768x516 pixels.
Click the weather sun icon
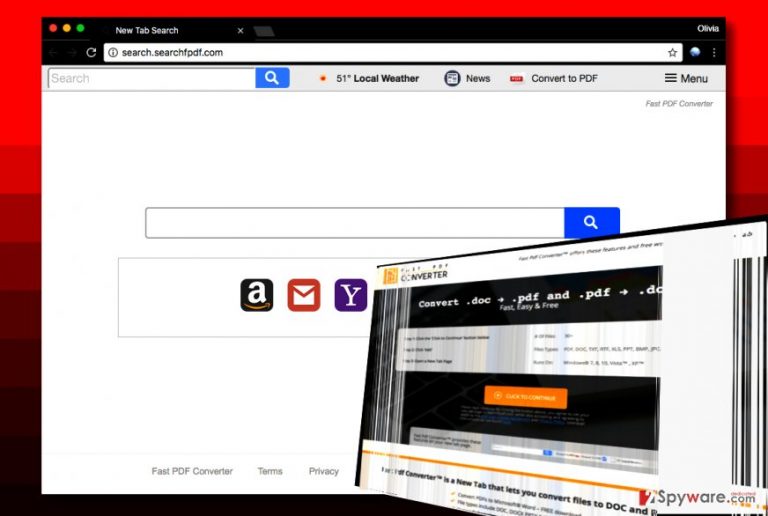pyautogui.click(x=323, y=78)
